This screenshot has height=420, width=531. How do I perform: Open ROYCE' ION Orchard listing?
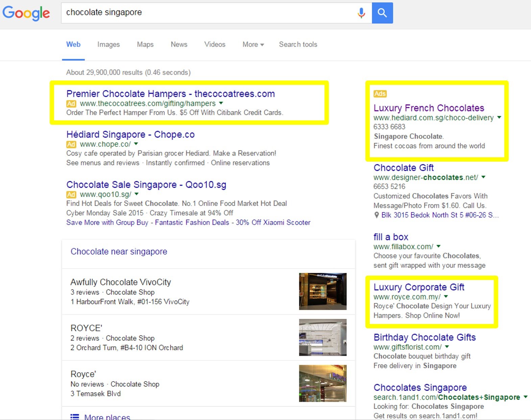(x=86, y=328)
